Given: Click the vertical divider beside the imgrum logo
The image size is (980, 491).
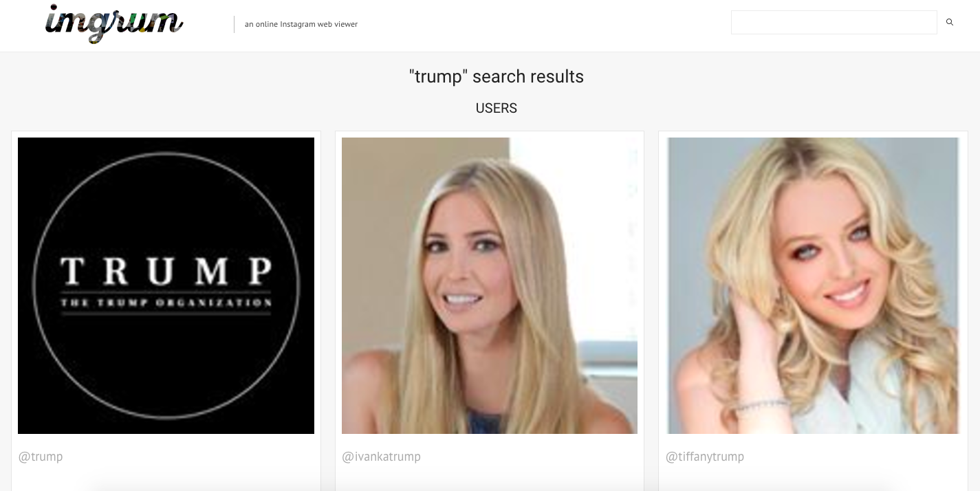Looking at the screenshot, I should point(234,24).
